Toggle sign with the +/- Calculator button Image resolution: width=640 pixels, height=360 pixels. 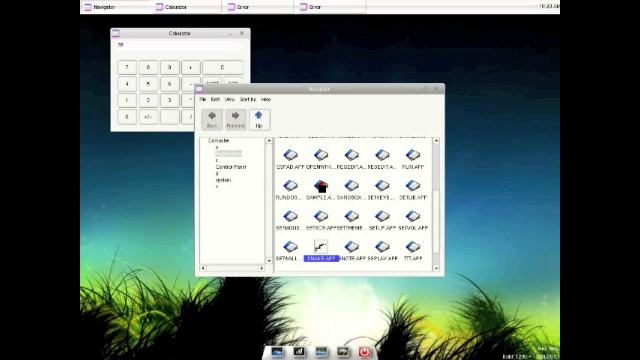tap(148, 117)
